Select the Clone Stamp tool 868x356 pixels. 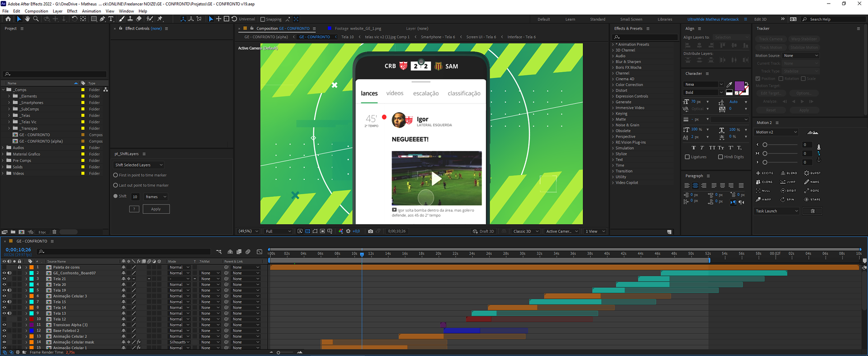[x=130, y=19]
